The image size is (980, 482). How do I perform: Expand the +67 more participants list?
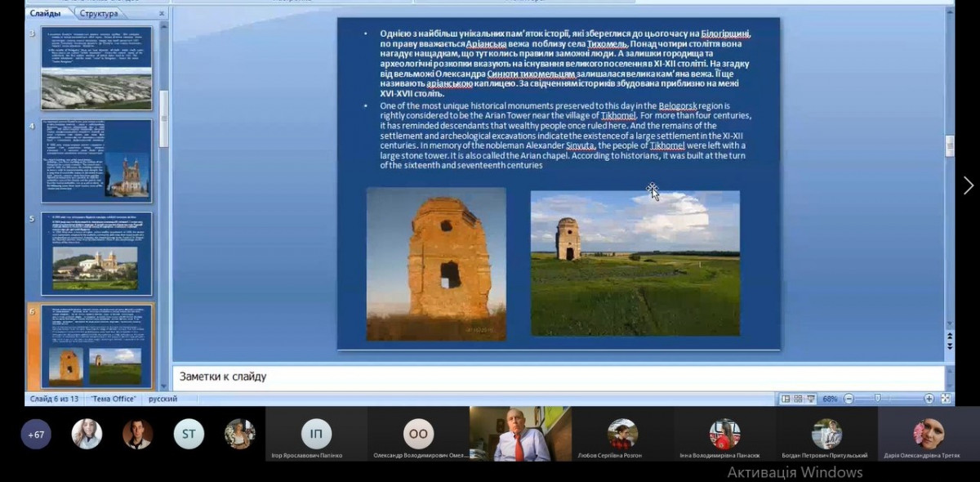36,434
